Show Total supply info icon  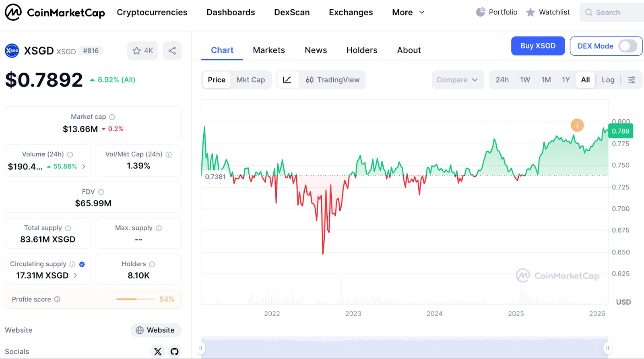68,228
